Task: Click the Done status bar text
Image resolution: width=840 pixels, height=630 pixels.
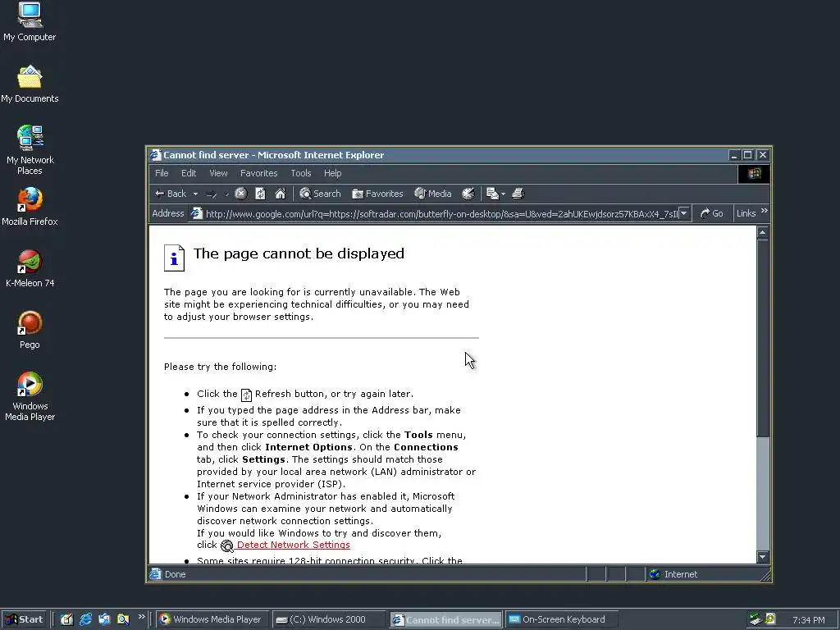Action: [x=176, y=574]
